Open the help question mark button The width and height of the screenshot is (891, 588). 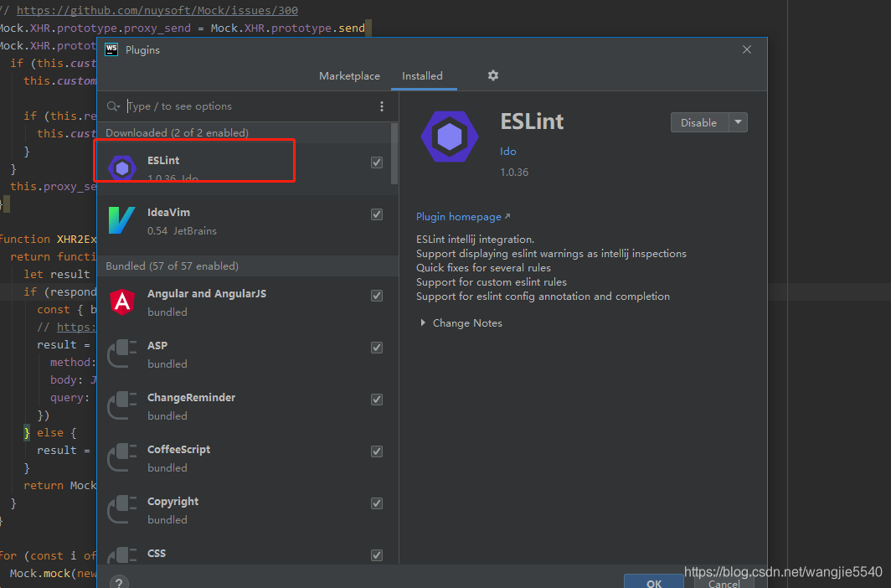tap(119, 583)
